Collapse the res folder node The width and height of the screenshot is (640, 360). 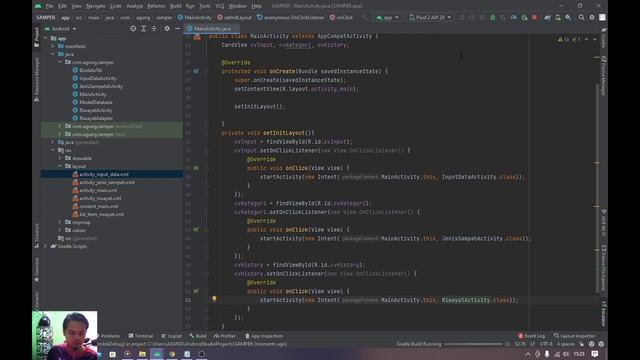click(x=53, y=150)
